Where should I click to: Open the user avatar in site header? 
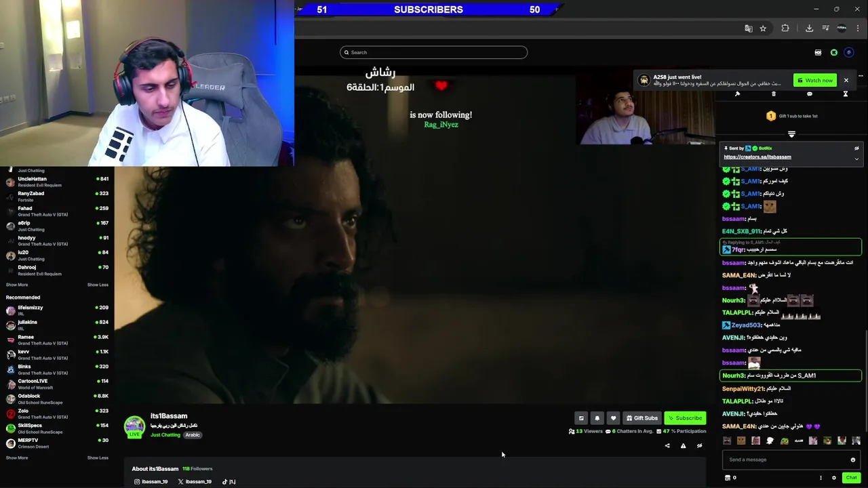pos(849,52)
